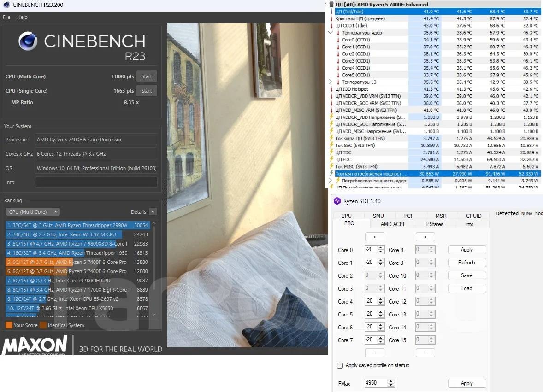Click the ranking list scroll-down arrow
This screenshot has height=392, width=543.
pyautogui.click(x=154, y=314)
